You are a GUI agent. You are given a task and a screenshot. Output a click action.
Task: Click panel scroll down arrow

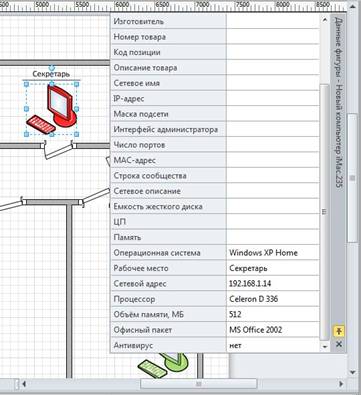point(325,347)
